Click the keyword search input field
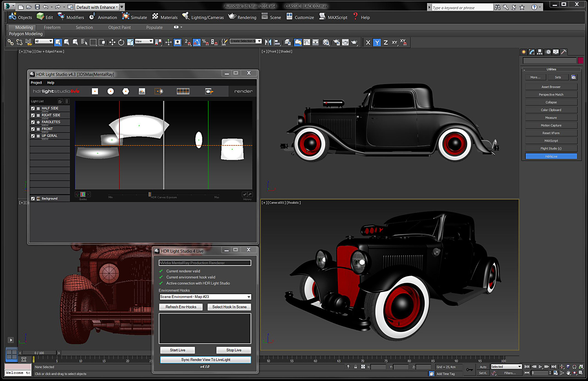This screenshot has height=381, width=588. [x=462, y=7]
